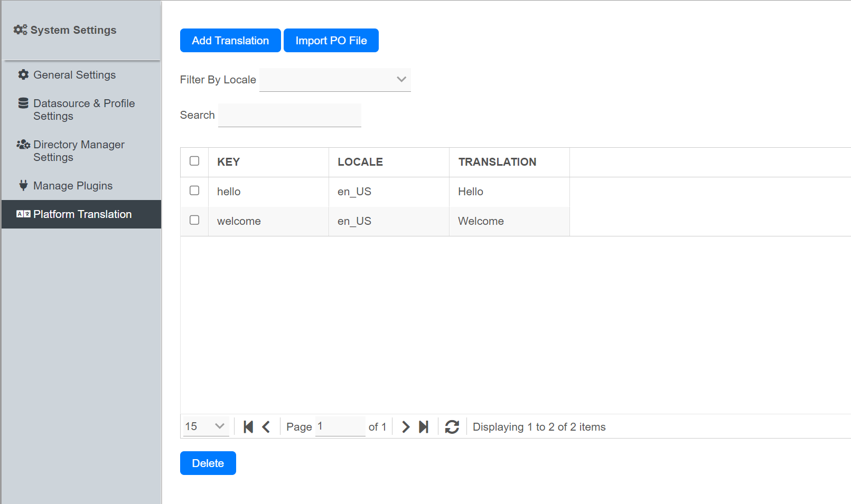Click the Manage Plugins plug icon
851x504 pixels.
click(x=23, y=186)
